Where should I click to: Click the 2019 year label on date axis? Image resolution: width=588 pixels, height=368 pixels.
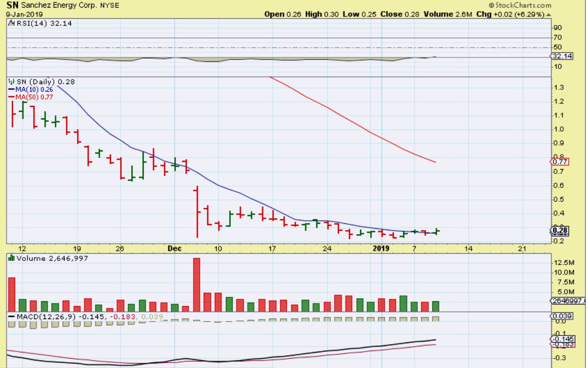pos(382,248)
